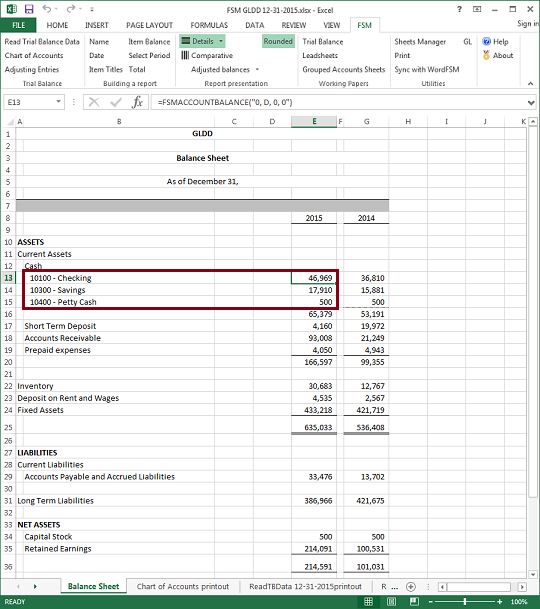Viewport: 540px width, 609px height.
Task: Click Read Trial Balance Data button
Action: [x=42, y=42]
